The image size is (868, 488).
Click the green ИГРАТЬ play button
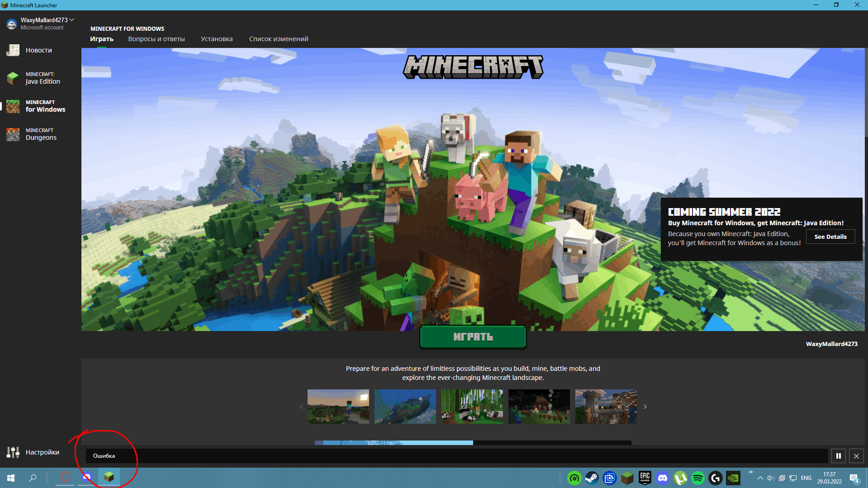point(473,337)
